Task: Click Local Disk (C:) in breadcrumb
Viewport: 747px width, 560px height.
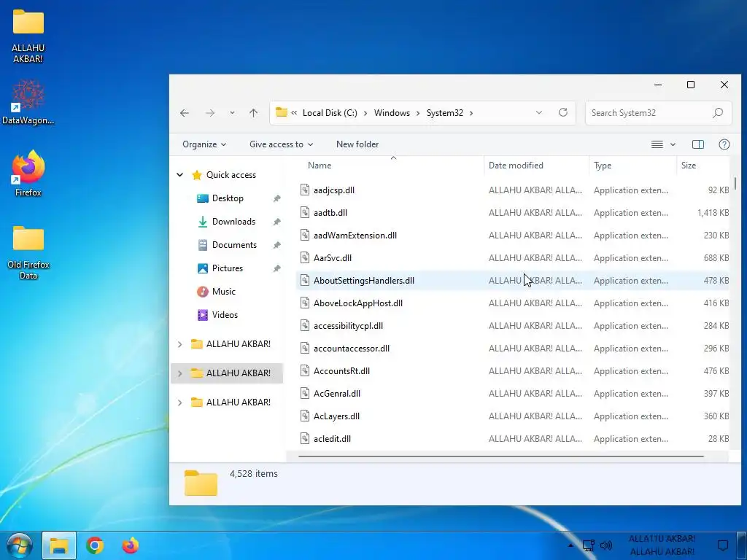Action: (330, 113)
